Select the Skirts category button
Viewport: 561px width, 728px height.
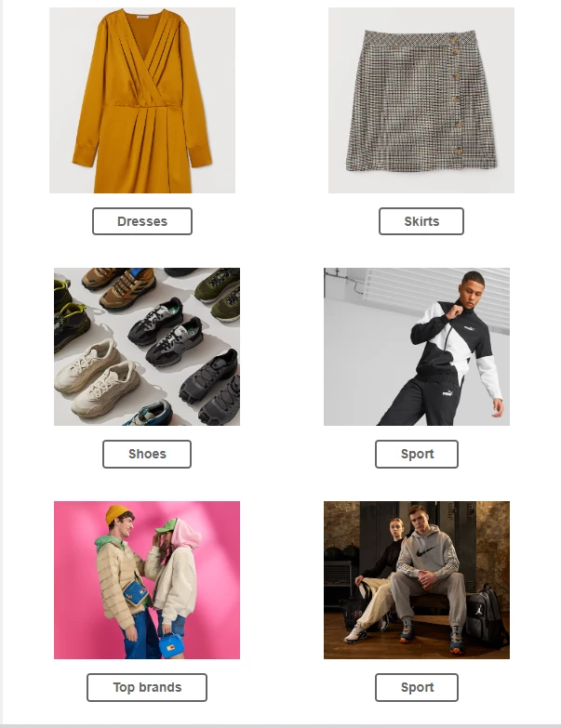(x=421, y=221)
